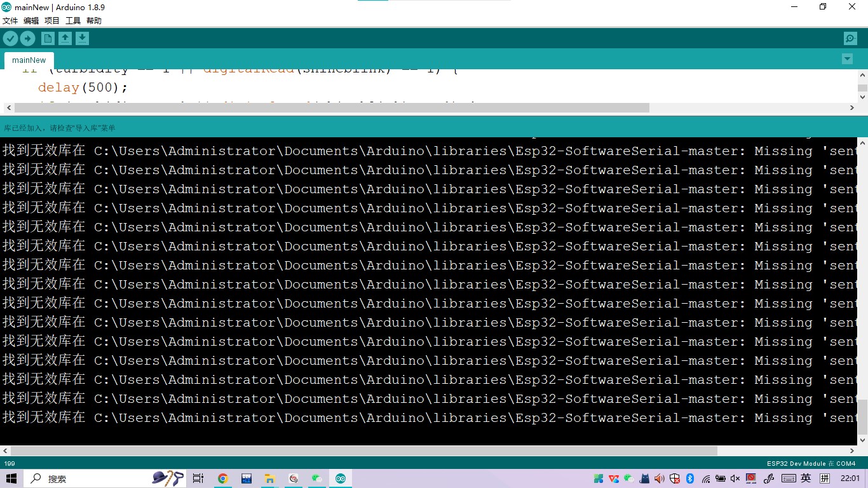Click the battery power tray icon
Image resolution: width=868 pixels, height=488 pixels.
click(721, 478)
